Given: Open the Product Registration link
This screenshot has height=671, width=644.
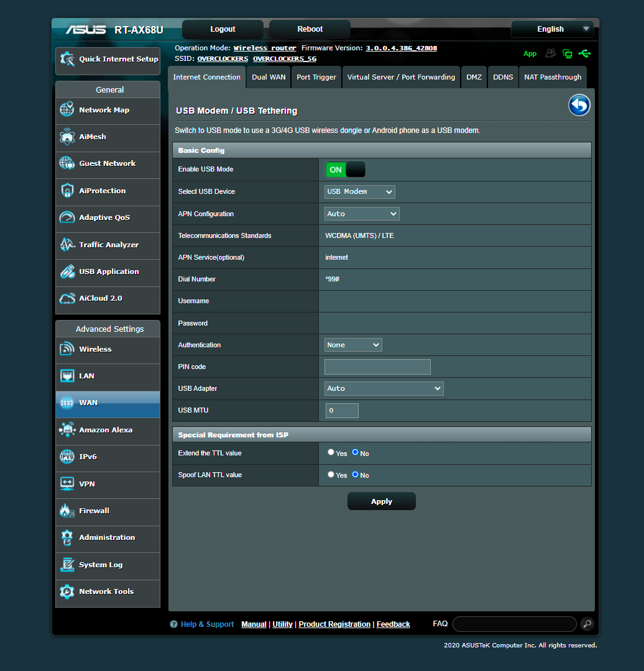Looking at the screenshot, I should tap(334, 624).
